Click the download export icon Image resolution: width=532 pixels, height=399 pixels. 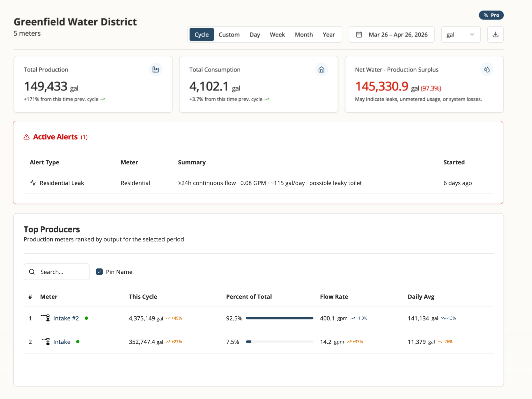[495, 35]
